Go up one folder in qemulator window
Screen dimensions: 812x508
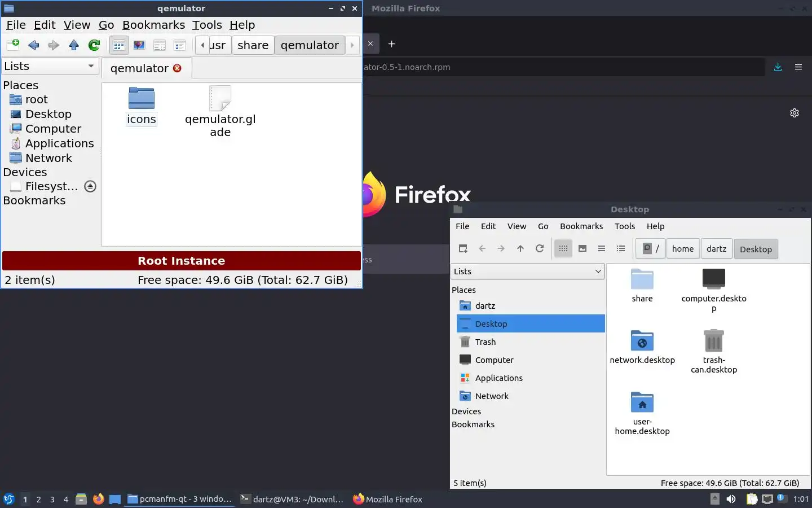(74, 45)
